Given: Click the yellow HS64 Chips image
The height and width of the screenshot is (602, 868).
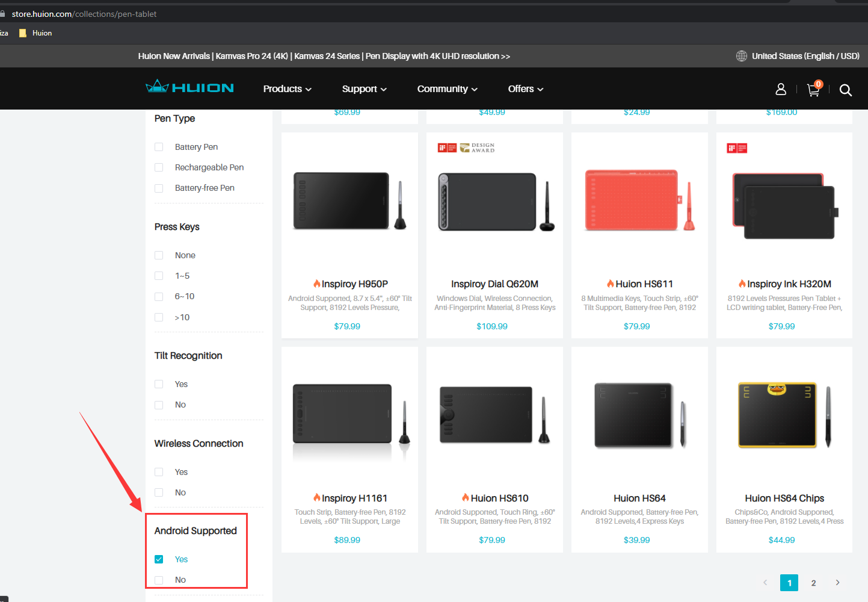Looking at the screenshot, I should point(784,415).
